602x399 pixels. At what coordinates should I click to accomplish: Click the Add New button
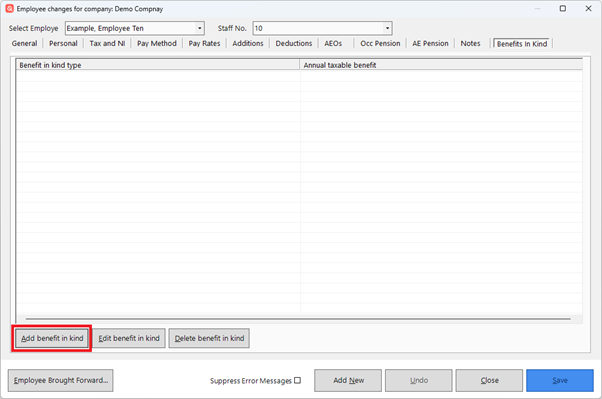coord(348,381)
